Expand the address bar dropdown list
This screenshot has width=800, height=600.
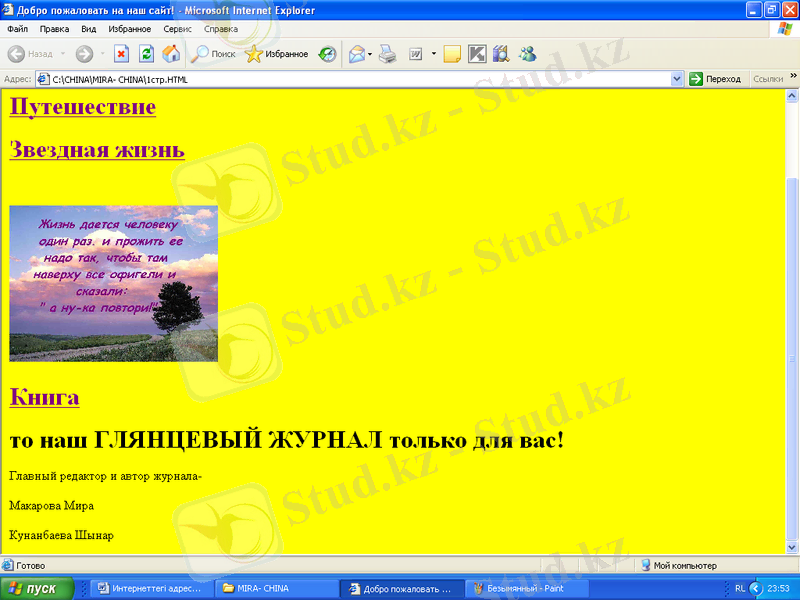(677, 79)
